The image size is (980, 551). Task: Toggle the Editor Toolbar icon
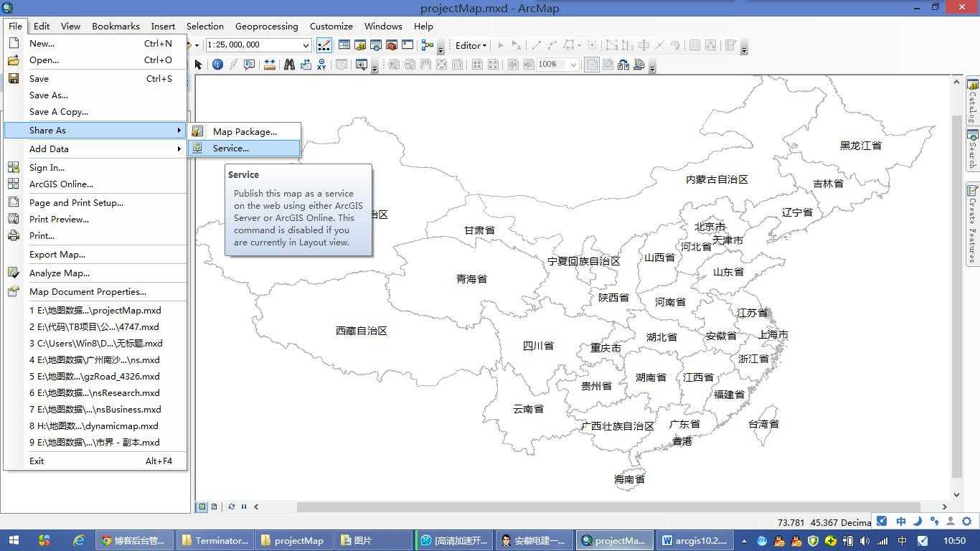tap(324, 45)
